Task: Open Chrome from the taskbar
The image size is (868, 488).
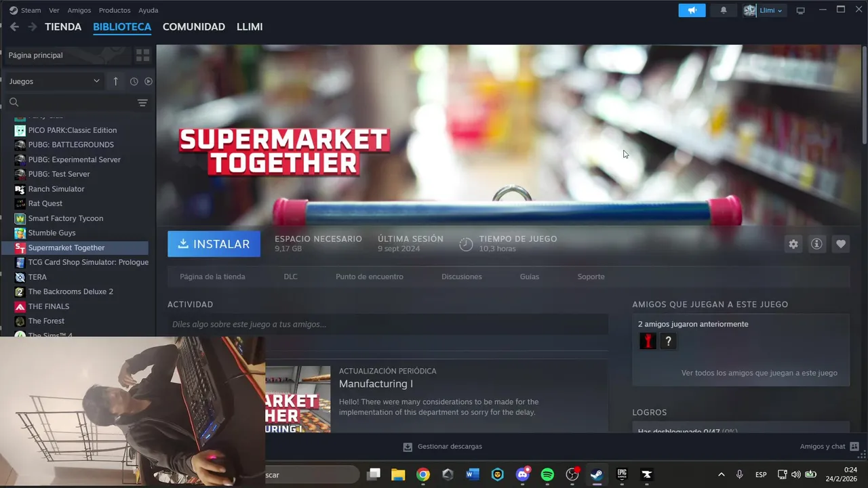Action: coord(423,474)
